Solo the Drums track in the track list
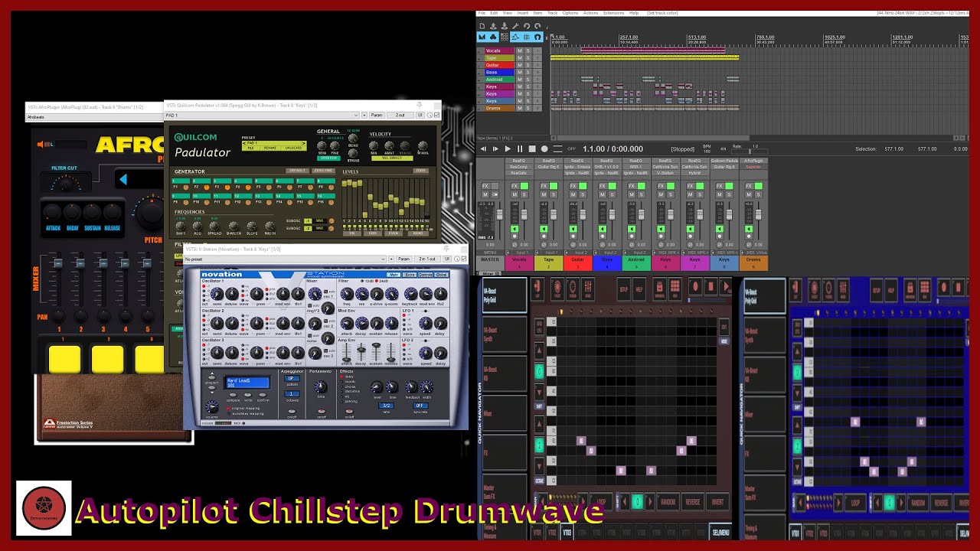 [x=528, y=108]
